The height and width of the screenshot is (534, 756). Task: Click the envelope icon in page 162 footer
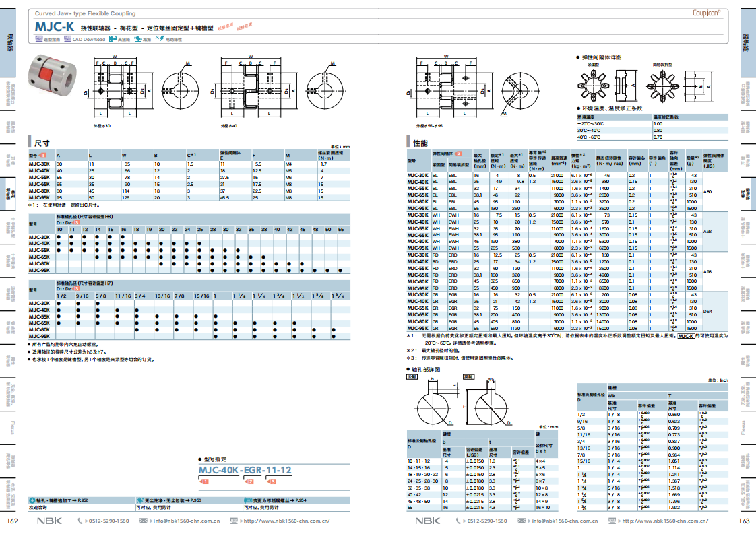144,521
